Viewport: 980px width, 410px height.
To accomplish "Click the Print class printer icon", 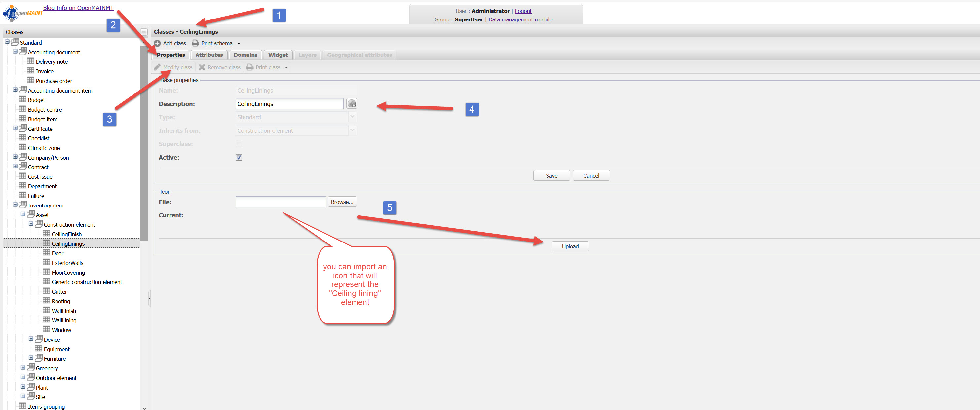I will (249, 67).
